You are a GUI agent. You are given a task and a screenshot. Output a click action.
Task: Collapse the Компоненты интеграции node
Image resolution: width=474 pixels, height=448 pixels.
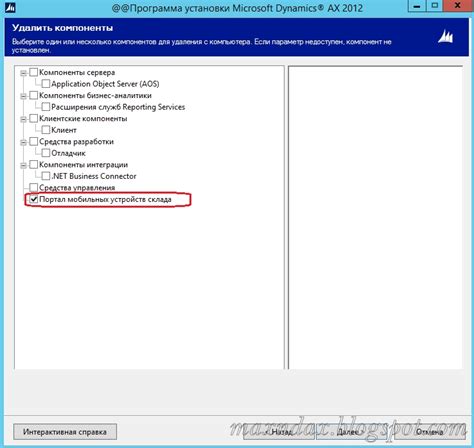pos(23,165)
